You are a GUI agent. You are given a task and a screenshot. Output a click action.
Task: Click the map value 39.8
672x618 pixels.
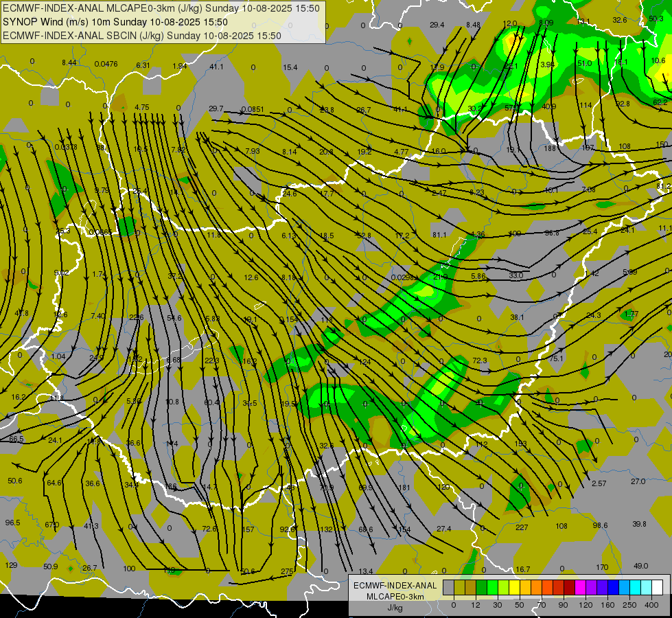[639, 524]
